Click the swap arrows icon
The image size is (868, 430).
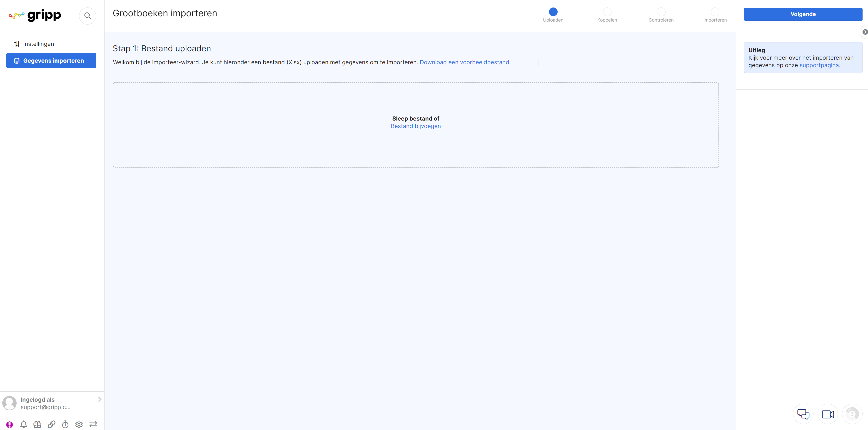pyautogui.click(x=93, y=424)
